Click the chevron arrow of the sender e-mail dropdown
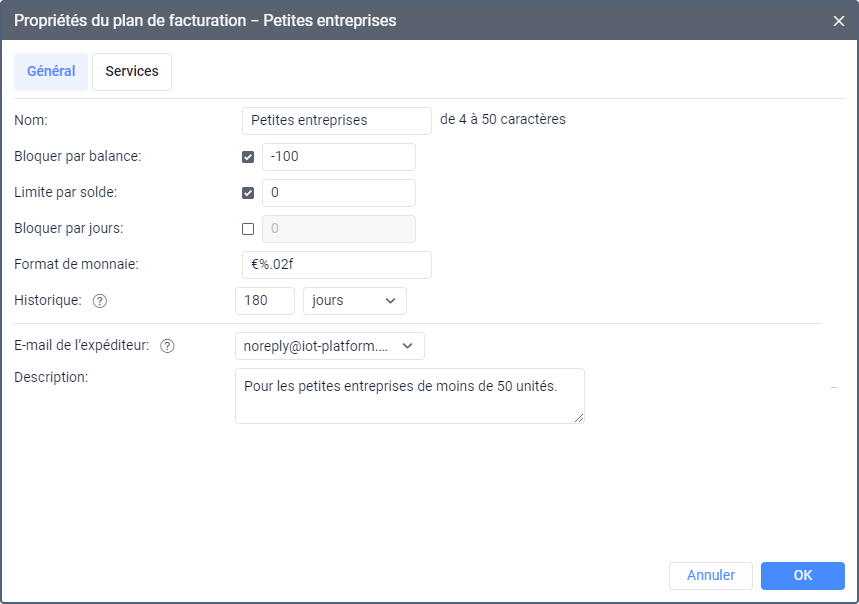Screen dimensions: 859x604 [408, 346]
